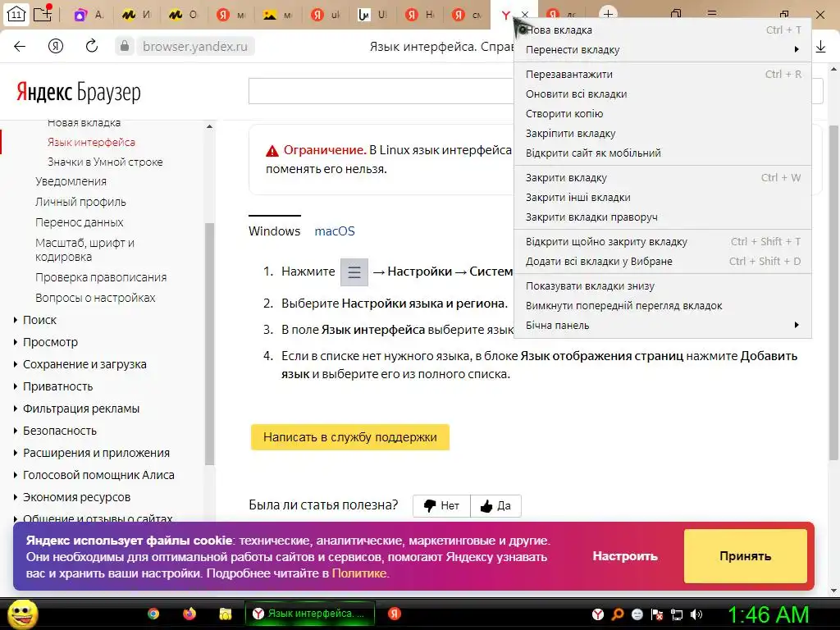Click the padlock site security icon
This screenshot has height=630, width=840.
(x=125, y=46)
